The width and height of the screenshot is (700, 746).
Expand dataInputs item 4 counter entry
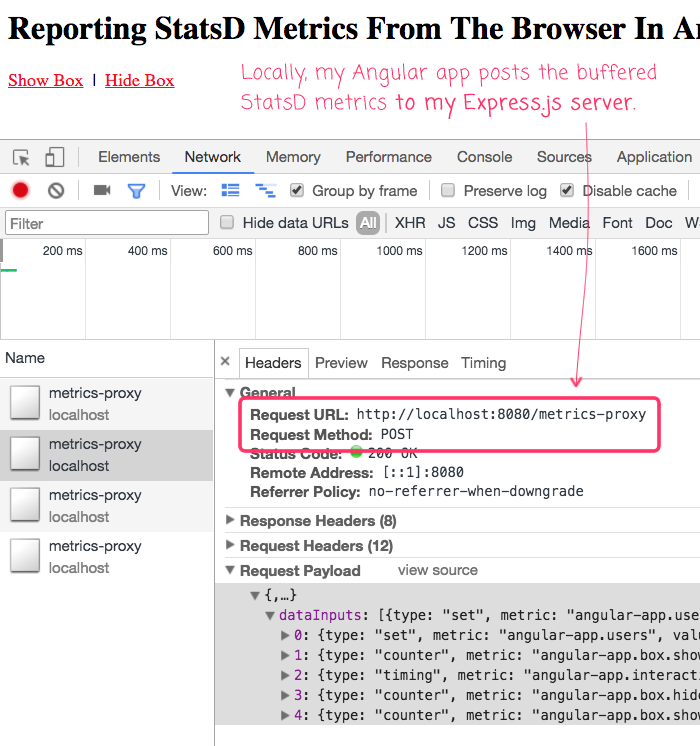285,715
